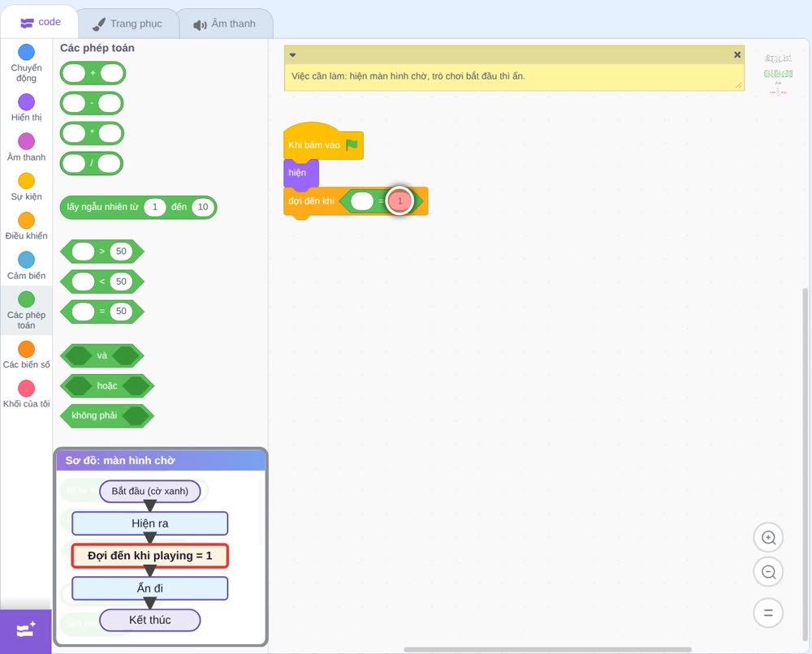Select the hoặc boolean block
The image size is (812, 654).
(107, 386)
